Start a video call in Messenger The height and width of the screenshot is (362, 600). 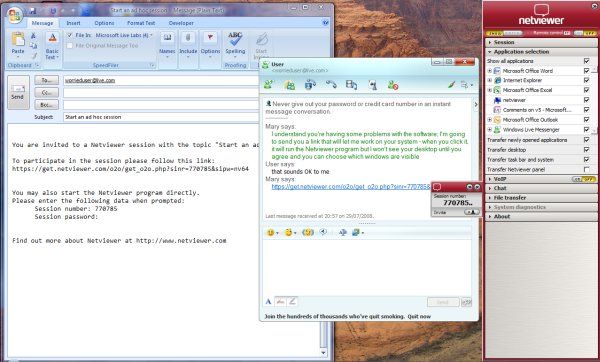tap(310, 85)
